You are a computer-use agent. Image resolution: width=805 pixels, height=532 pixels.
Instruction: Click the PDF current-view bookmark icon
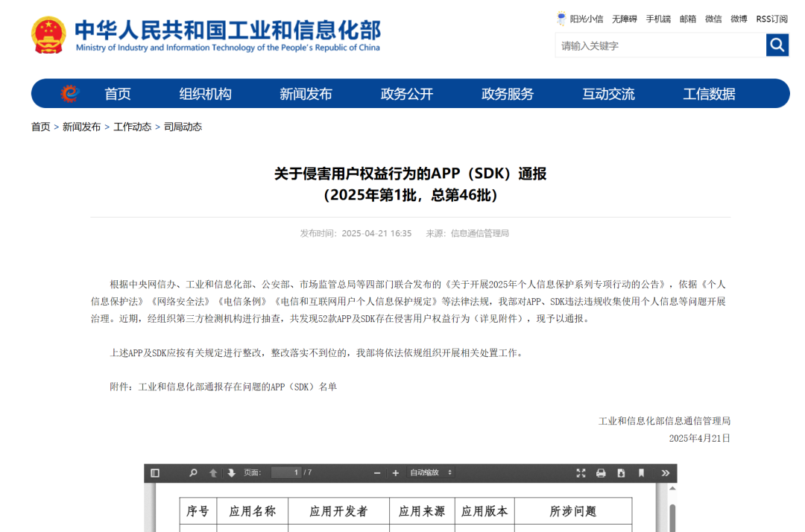[641, 473]
